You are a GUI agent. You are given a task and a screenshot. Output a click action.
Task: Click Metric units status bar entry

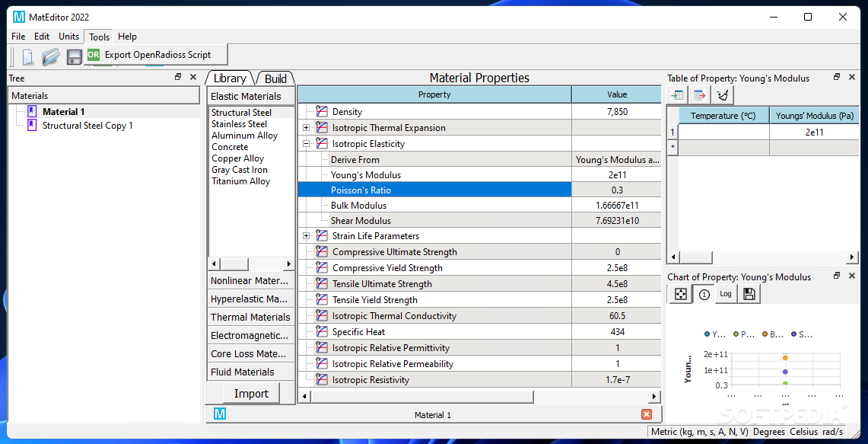coord(700,431)
